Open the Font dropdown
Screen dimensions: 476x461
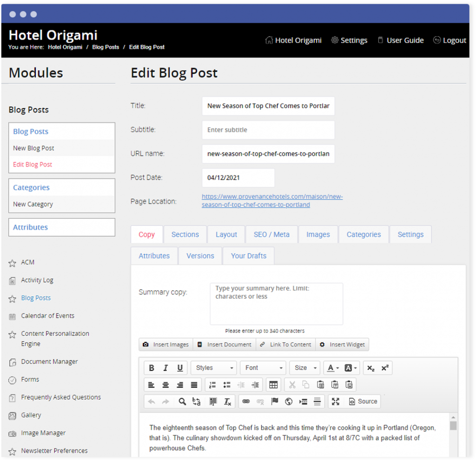263,368
